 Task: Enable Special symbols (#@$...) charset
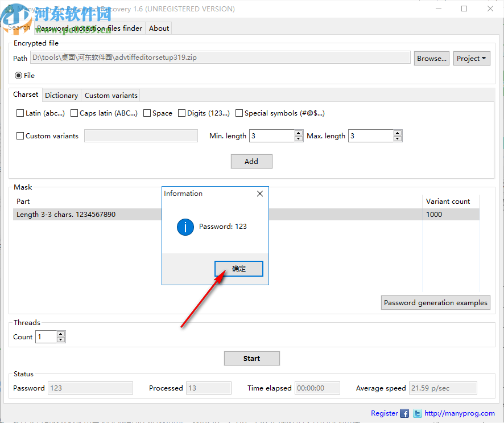click(x=239, y=113)
